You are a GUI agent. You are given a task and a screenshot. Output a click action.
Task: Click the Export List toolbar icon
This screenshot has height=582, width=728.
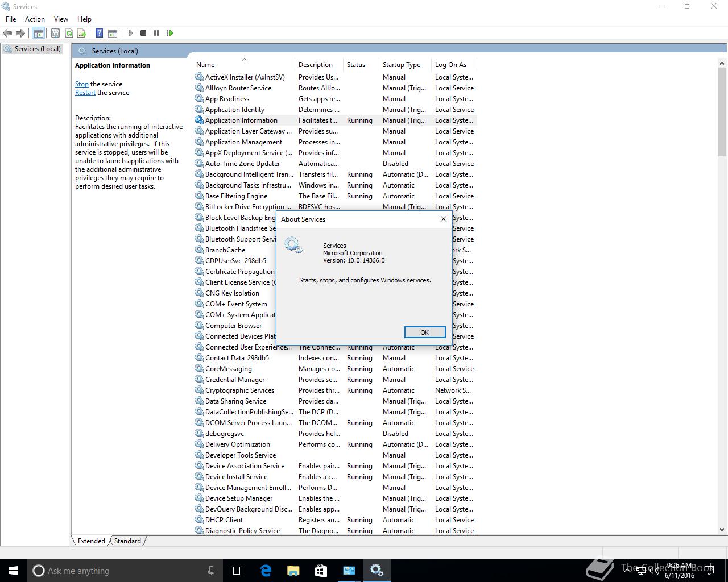pos(82,33)
